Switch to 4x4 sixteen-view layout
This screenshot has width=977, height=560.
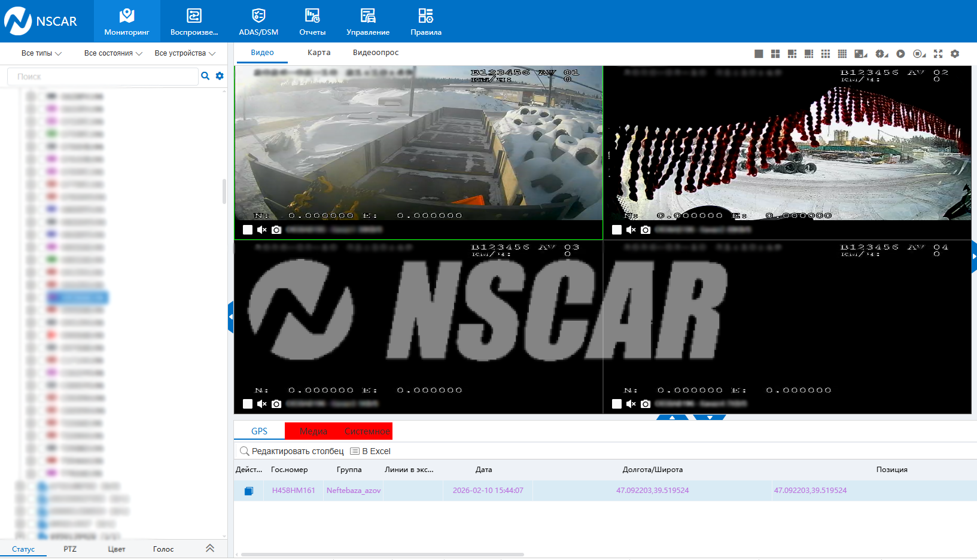842,54
